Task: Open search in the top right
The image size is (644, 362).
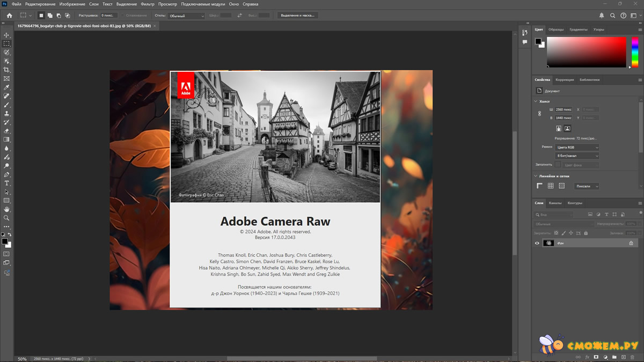Action: tap(612, 16)
